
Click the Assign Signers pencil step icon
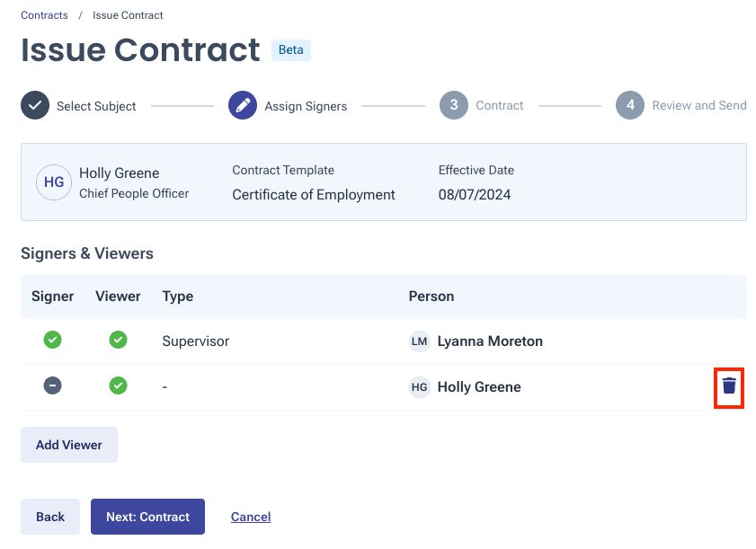click(x=243, y=105)
